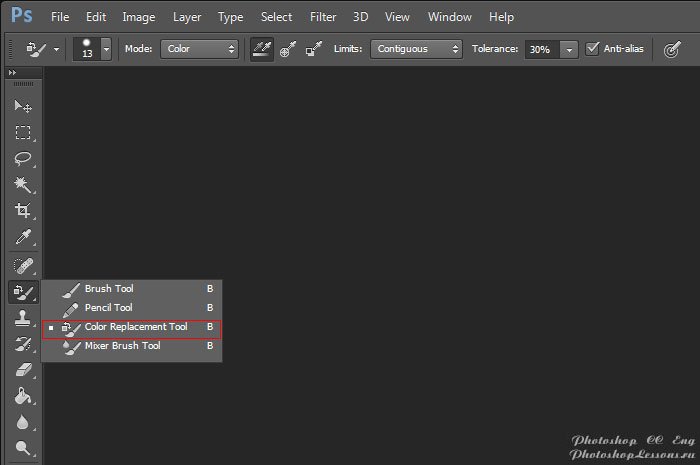Toggle the Anti-alias checkbox
The width and height of the screenshot is (700, 465).
tap(593, 48)
